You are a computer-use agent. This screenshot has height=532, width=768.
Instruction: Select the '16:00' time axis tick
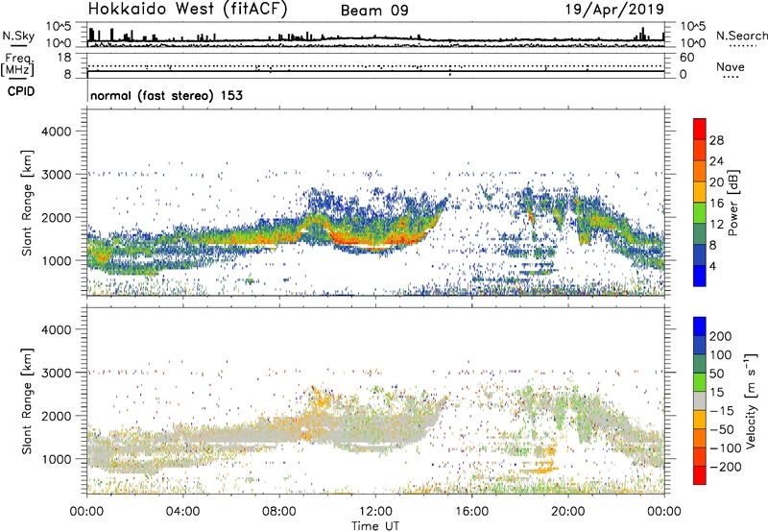[x=471, y=512]
